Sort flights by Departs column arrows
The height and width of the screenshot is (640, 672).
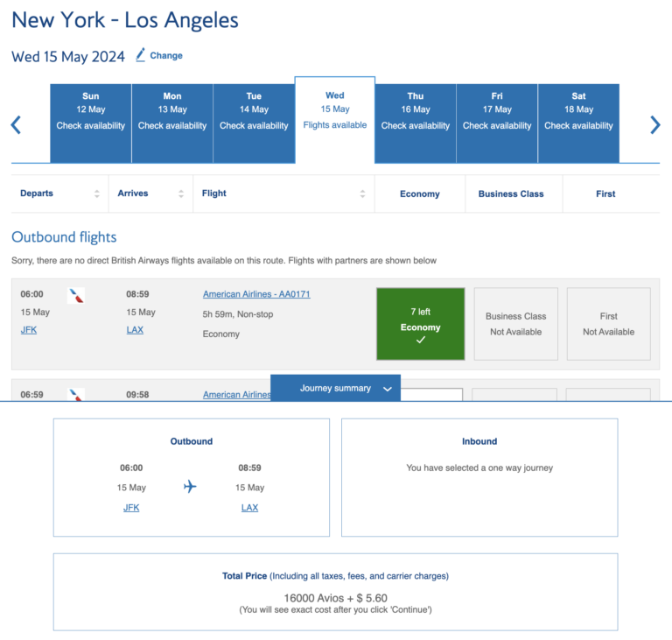(x=97, y=193)
